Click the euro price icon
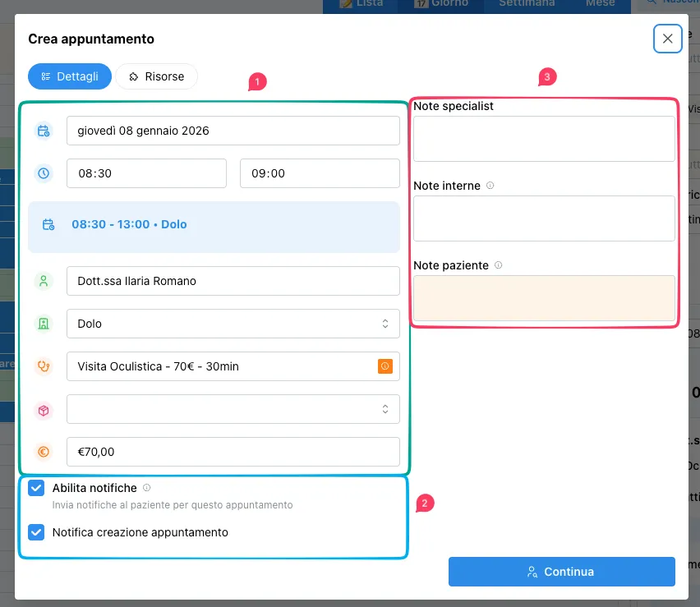This screenshot has height=607, width=700. (44, 452)
